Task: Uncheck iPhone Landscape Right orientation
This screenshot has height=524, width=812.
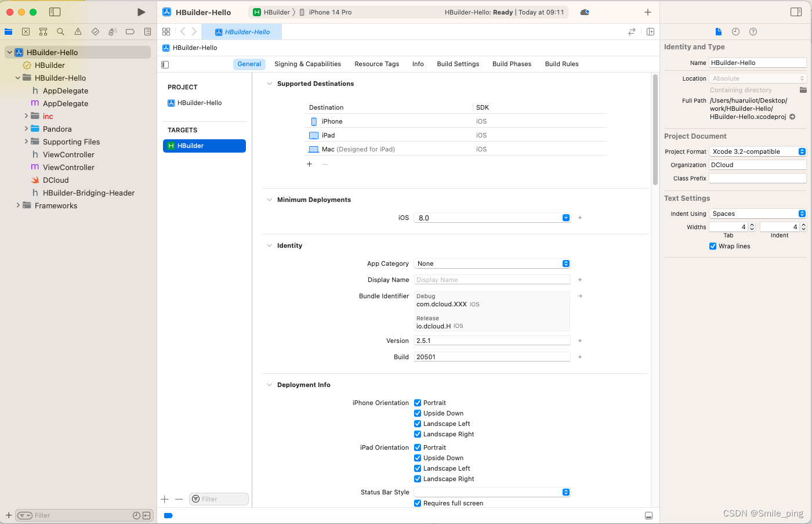Action: point(418,434)
